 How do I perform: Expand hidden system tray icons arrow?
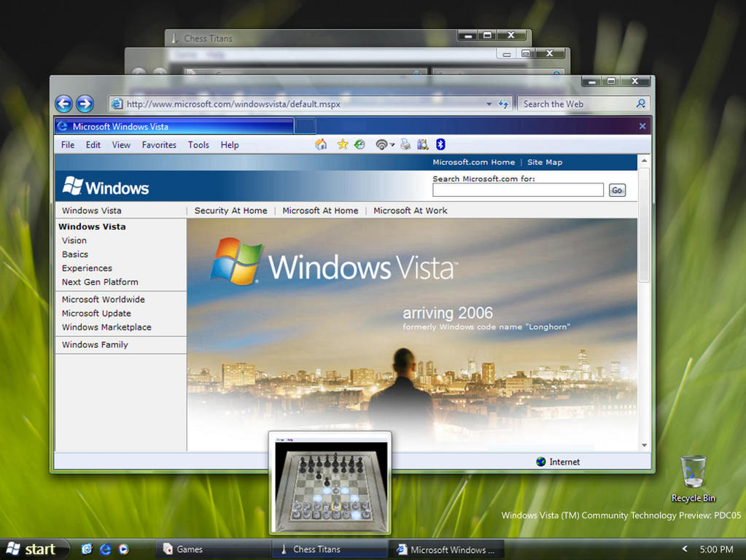coord(684,549)
